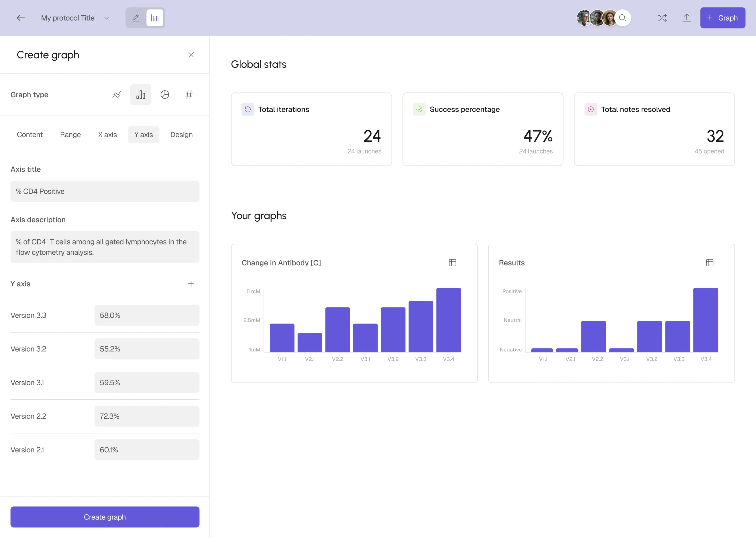Switch to edit mode pencil toggle

(136, 18)
